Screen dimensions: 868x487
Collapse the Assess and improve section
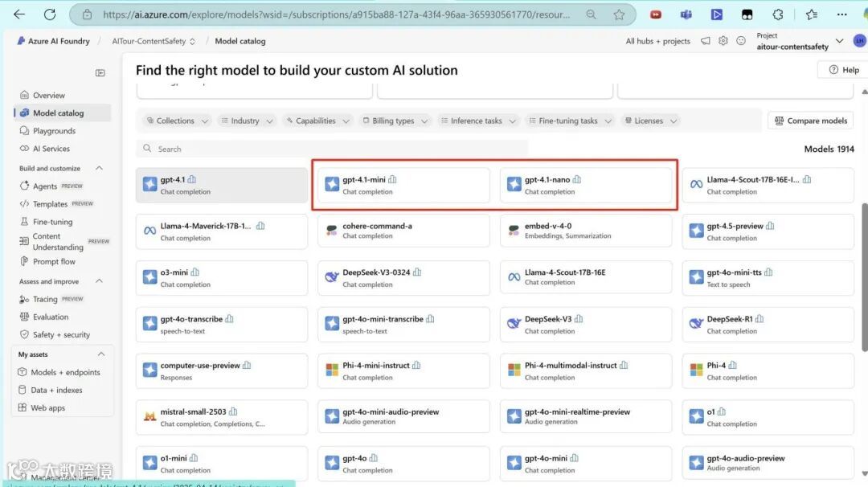tap(99, 281)
